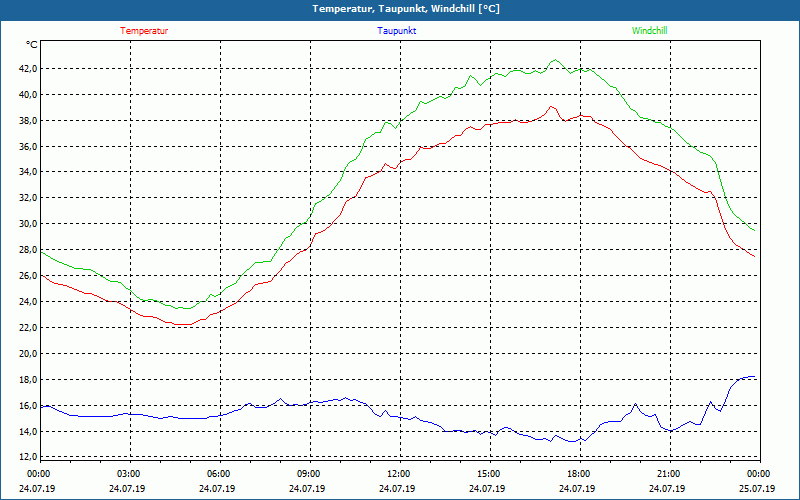800x500 pixels.
Task: Click the 15:00 time axis label
Action: pos(488,474)
